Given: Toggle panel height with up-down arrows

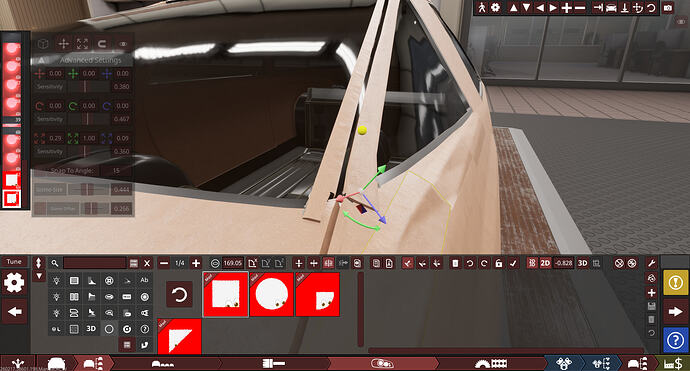Looking at the screenshot, I should (x=39, y=263).
